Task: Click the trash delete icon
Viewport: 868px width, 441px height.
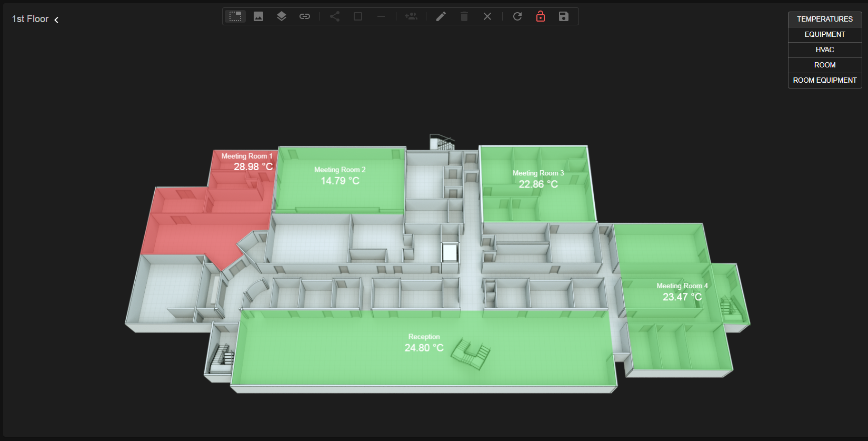Action: [464, 16]
